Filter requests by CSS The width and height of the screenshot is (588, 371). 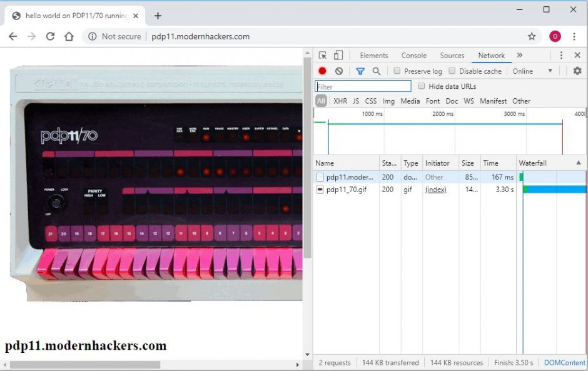tap(370, 101)
